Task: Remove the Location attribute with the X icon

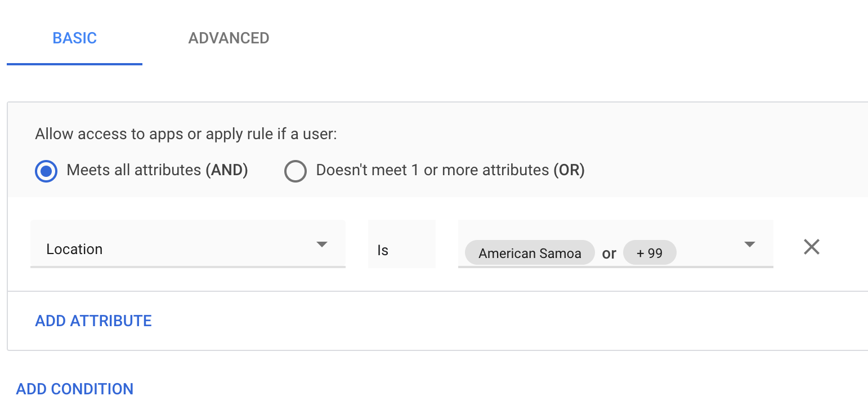Action: pos(811,247)
